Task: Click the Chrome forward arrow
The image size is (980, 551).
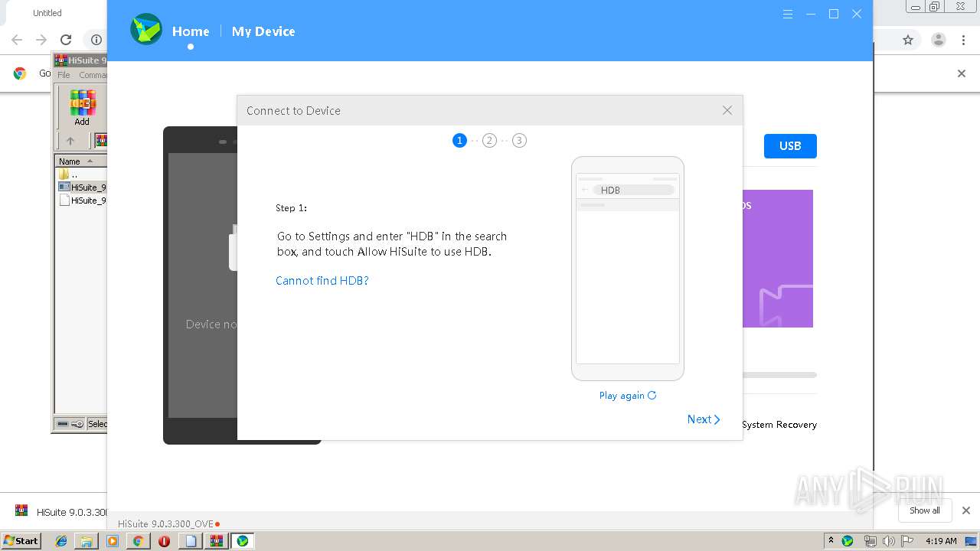Action: (41, 40)
